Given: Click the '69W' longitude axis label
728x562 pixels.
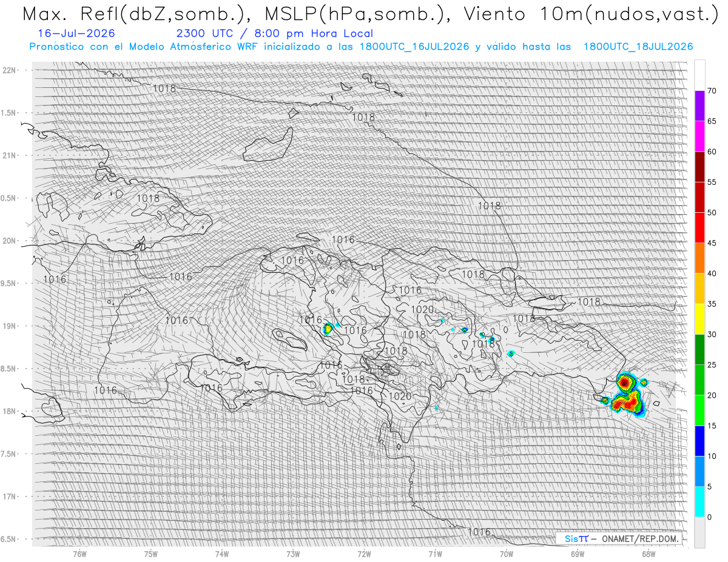Looking at the screenshot, I should tap(578, 554).
